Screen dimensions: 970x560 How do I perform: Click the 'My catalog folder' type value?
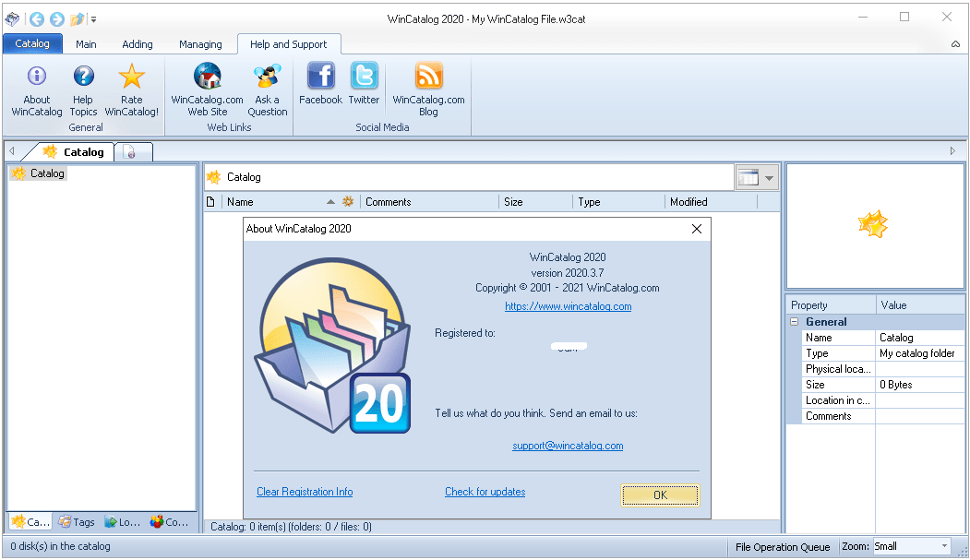(x=920, y=353)
